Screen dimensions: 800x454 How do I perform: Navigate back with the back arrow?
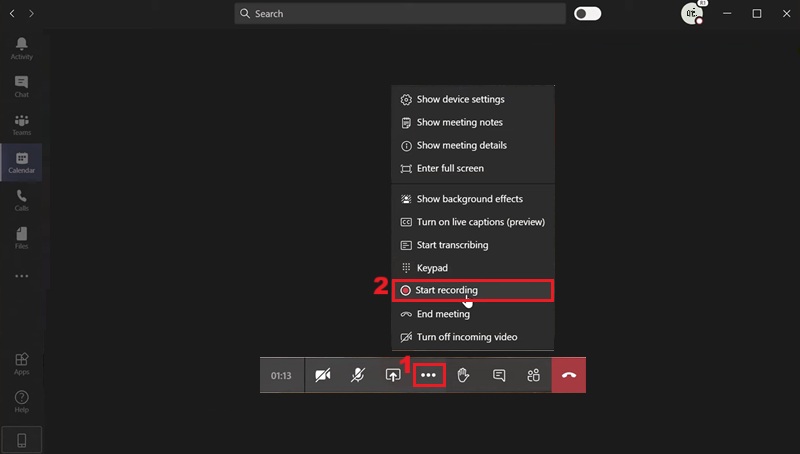point(11,14)
